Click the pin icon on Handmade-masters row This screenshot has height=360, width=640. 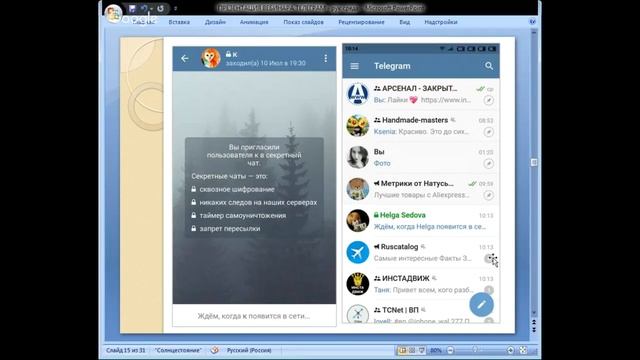(x=489, y=132)
